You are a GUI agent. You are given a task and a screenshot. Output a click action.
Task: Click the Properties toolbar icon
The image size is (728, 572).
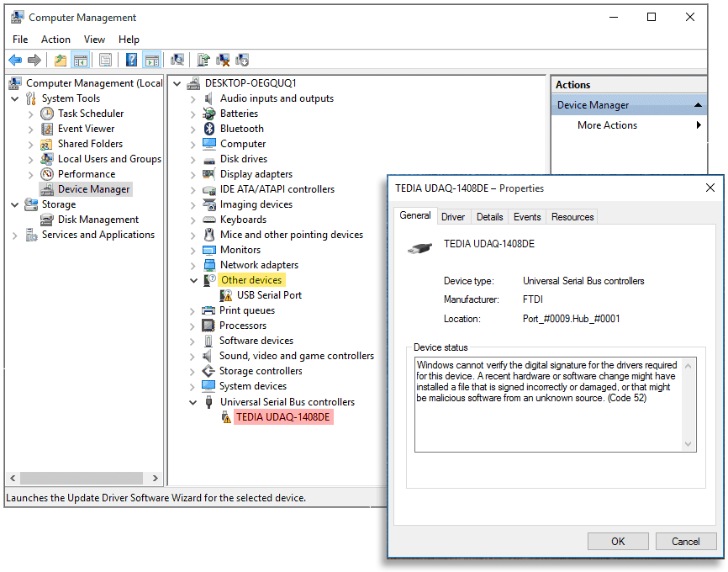(105, 60)
